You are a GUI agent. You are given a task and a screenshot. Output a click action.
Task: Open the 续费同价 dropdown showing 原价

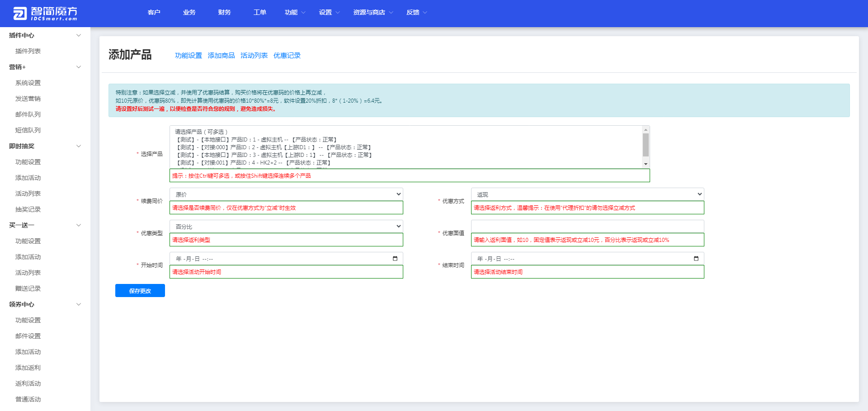286,194
